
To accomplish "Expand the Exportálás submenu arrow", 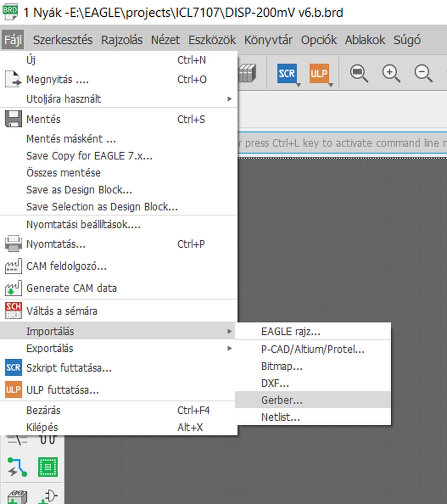I will pyautogui.click(x=229, y=348).
